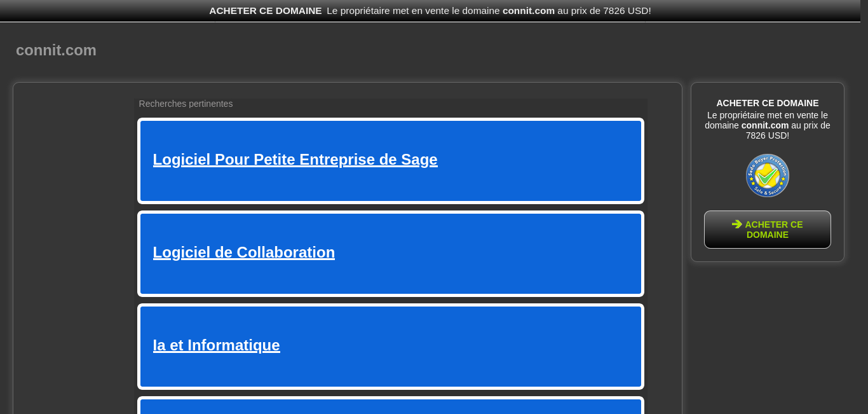The image size is (868, 414).
Task: Click bold connit.com in the sidebar panel
Action: coord(765,125)
